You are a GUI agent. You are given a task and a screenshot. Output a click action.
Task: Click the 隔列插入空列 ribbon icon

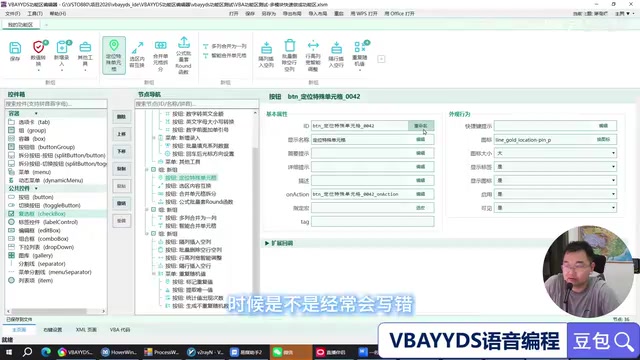coord(266,48)
